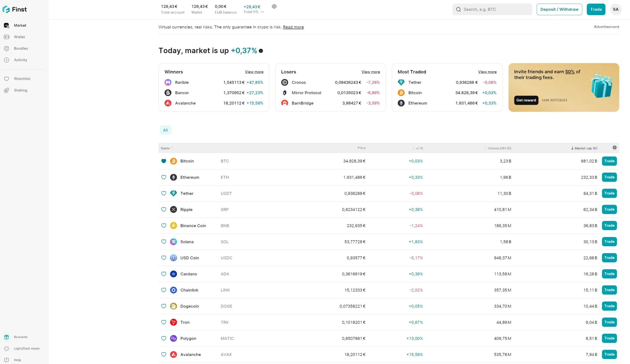Click the BarnBridge icon in Losers

[284, 103]
